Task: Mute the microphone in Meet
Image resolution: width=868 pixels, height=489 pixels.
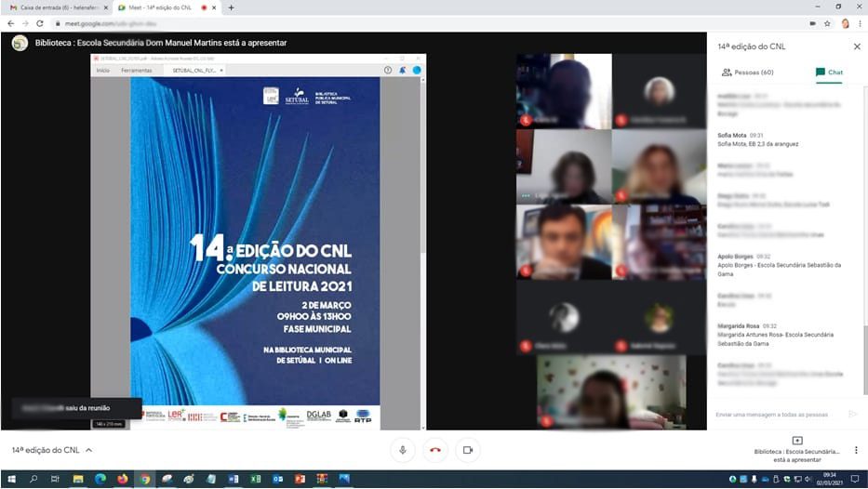Action: coord(402,450)
